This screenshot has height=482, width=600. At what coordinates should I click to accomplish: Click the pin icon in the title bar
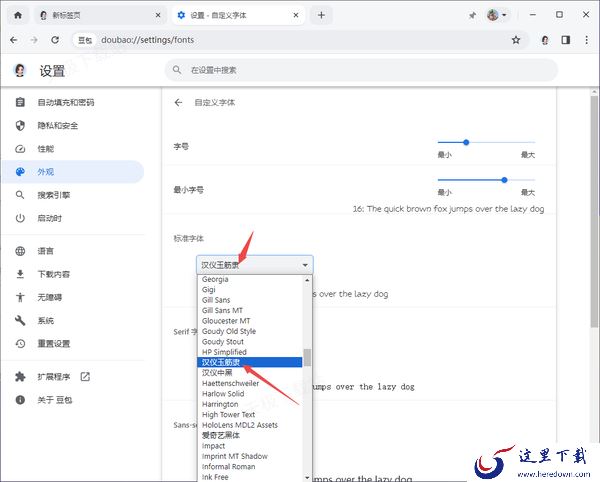pos(472,15)
